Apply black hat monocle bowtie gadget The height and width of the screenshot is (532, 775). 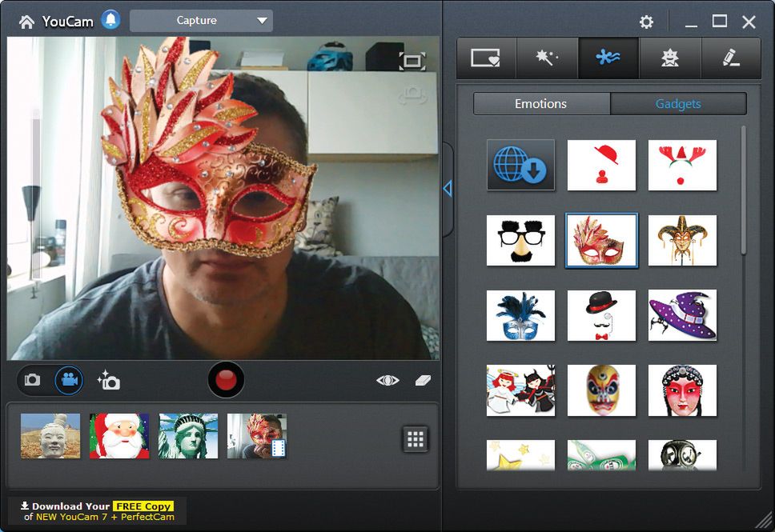pos(601,315)
